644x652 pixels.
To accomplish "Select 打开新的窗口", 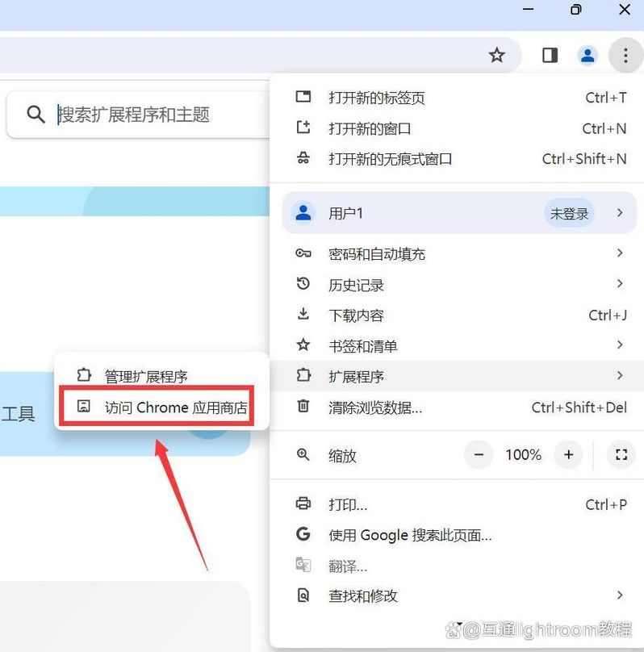I will point(457,128).
